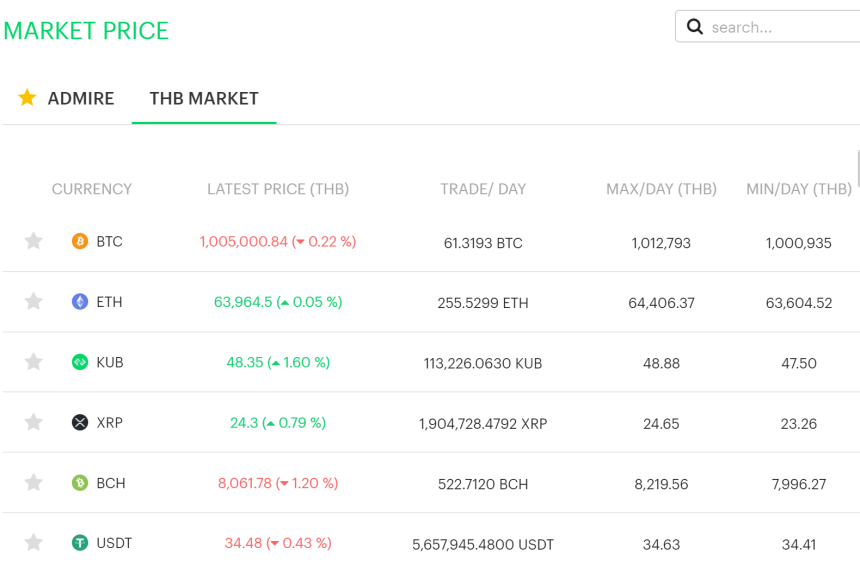Click the Tether USDT coin icon
The height and width of the screenshot is (566, 860).
pos(80,543)
